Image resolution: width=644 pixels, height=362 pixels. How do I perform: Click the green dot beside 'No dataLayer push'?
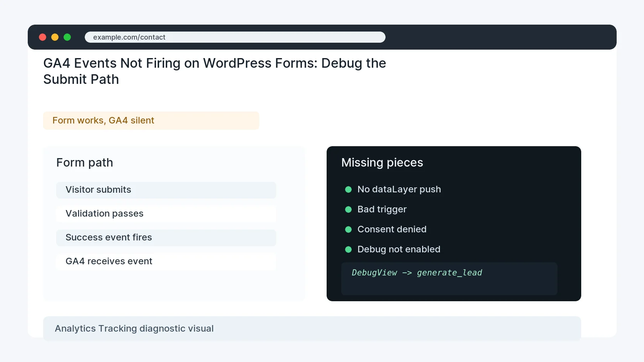click(349, 190)
